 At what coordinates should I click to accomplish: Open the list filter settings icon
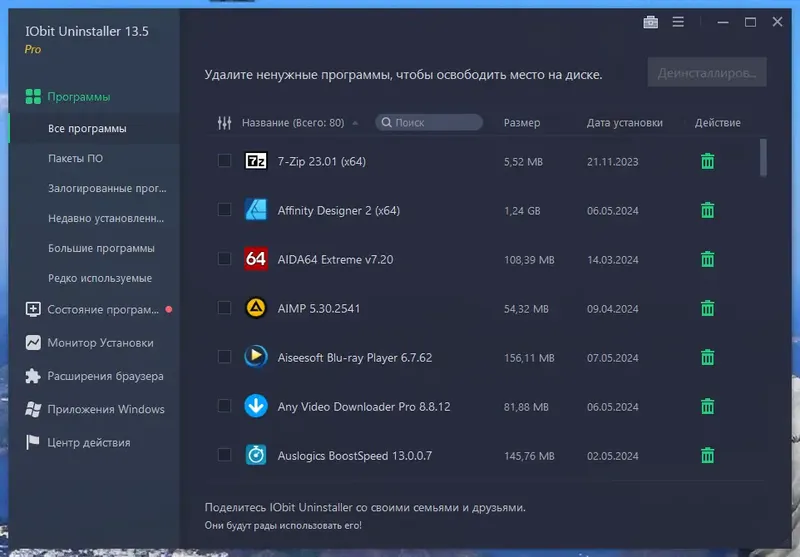click(224, 122)
